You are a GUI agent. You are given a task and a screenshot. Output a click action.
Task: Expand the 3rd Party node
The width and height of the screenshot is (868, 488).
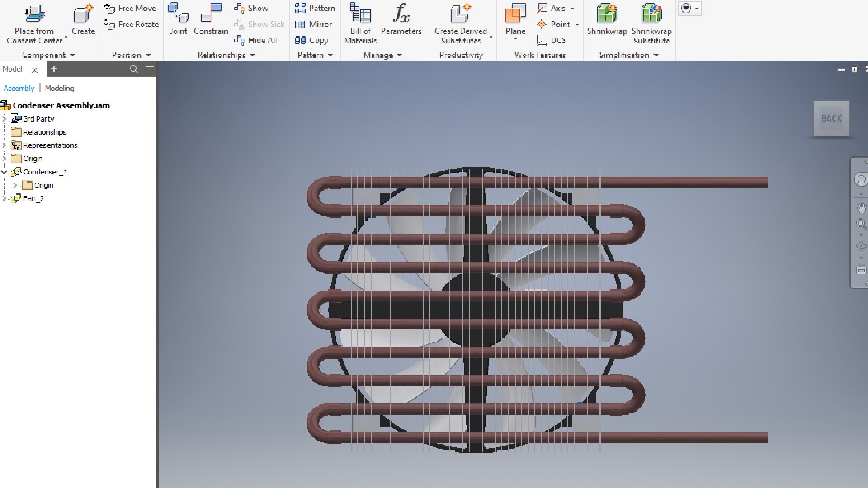tap(5, 118)
